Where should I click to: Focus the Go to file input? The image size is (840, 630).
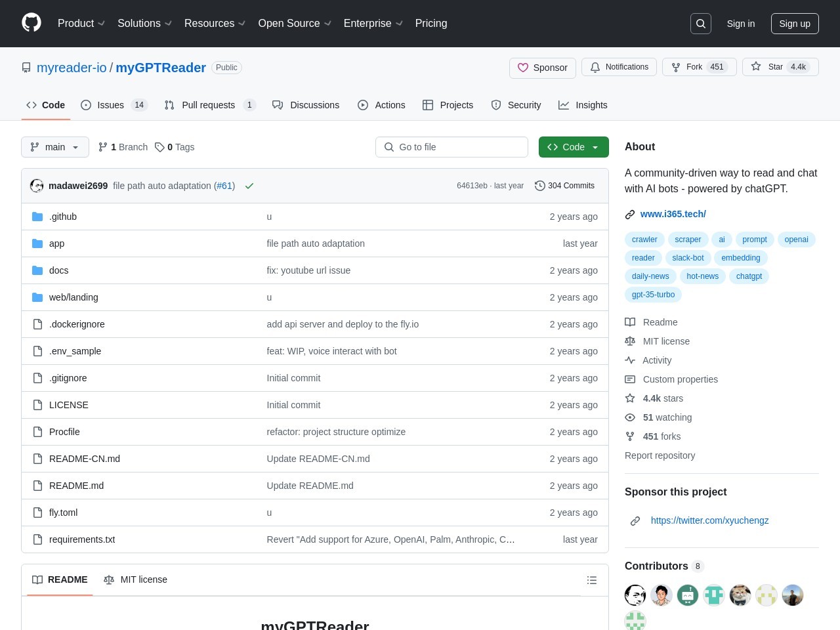451,147
